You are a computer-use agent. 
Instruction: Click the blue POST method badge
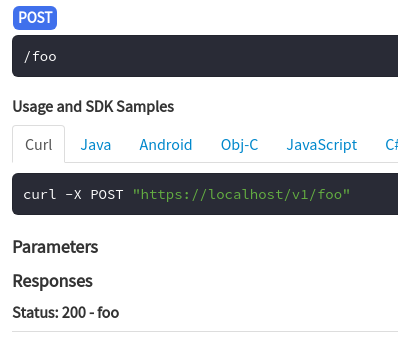coord(35,18)
